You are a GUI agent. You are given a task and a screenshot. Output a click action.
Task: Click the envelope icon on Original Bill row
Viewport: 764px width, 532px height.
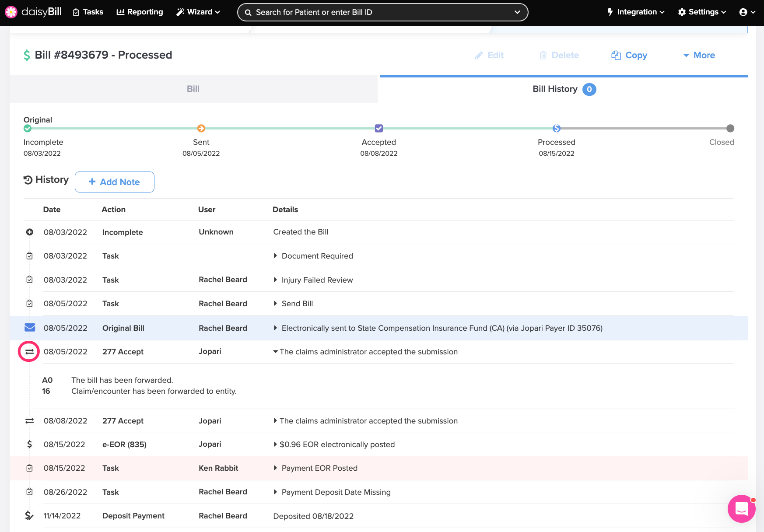[30, 328]
